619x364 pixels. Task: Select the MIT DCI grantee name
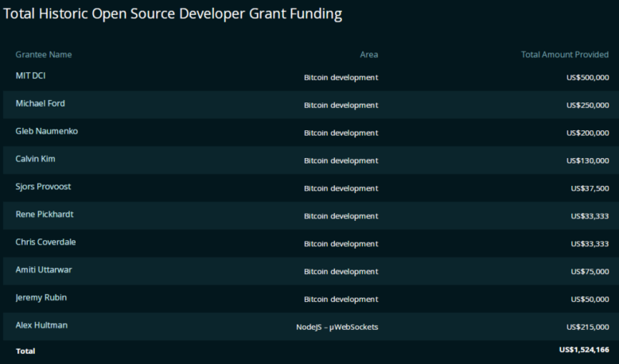[30, 76]
